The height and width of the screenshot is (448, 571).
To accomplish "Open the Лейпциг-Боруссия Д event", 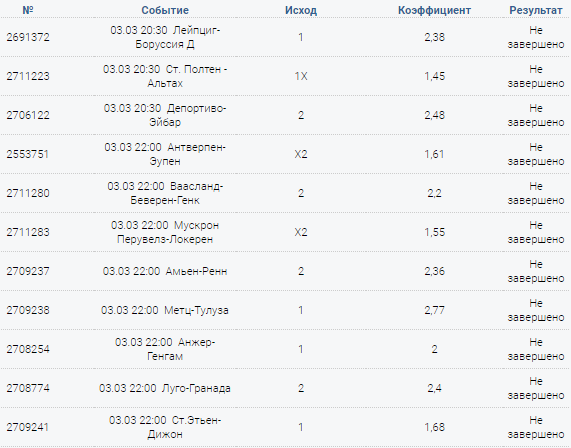I will coord(165,37).
